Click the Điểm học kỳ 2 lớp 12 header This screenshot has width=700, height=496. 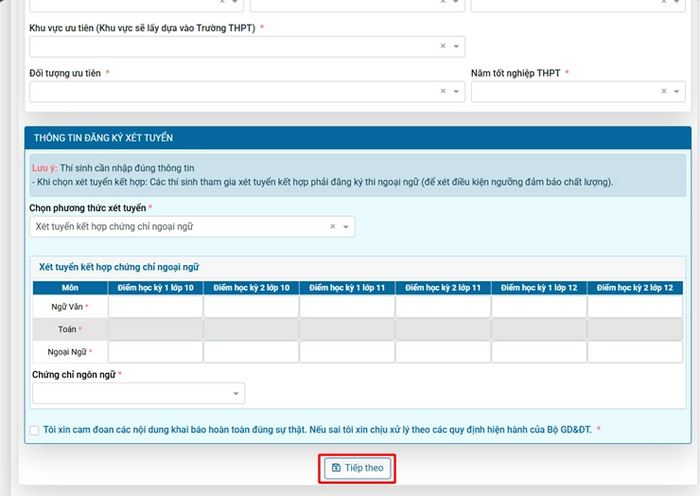[x=635, y=288]
